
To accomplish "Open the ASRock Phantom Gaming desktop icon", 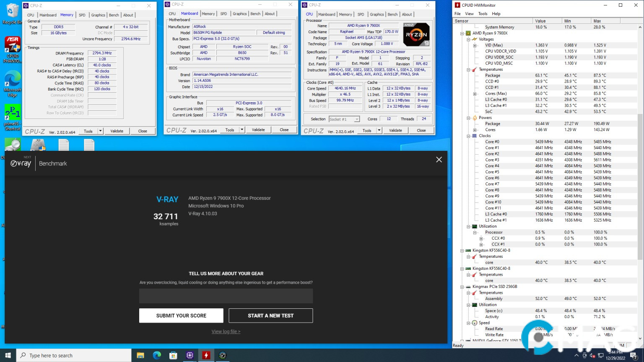I will click(12, 44).
